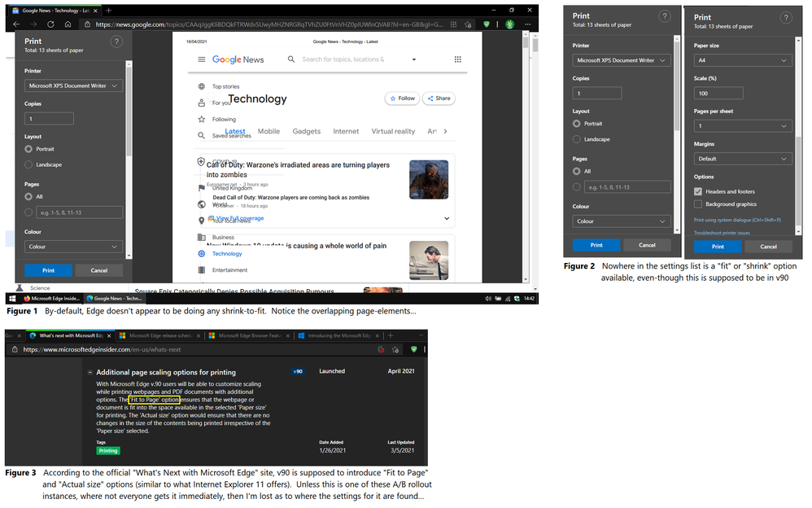Click the green shield icon beside the news.google.com address
The image size is (812, 508).
click(487, 24)
